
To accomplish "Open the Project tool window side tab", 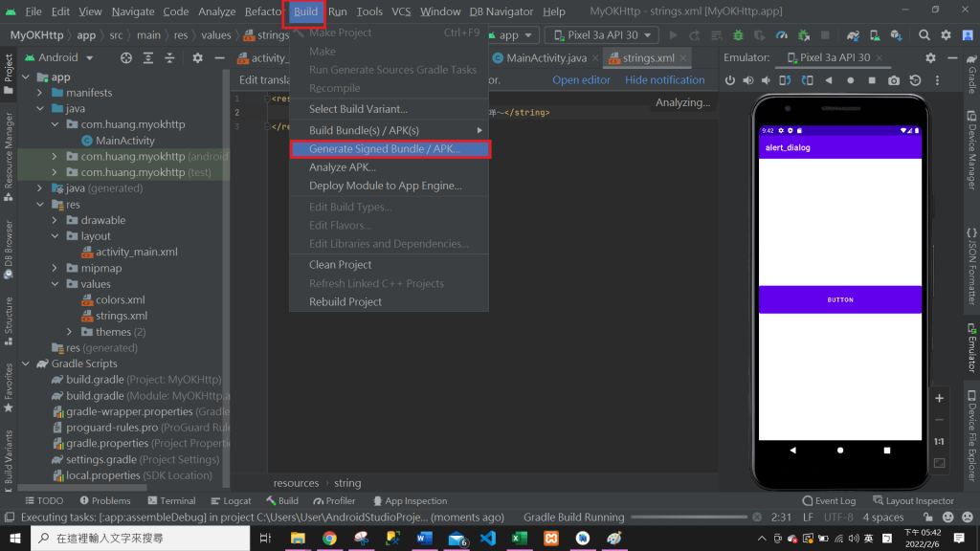I will 8,74.
